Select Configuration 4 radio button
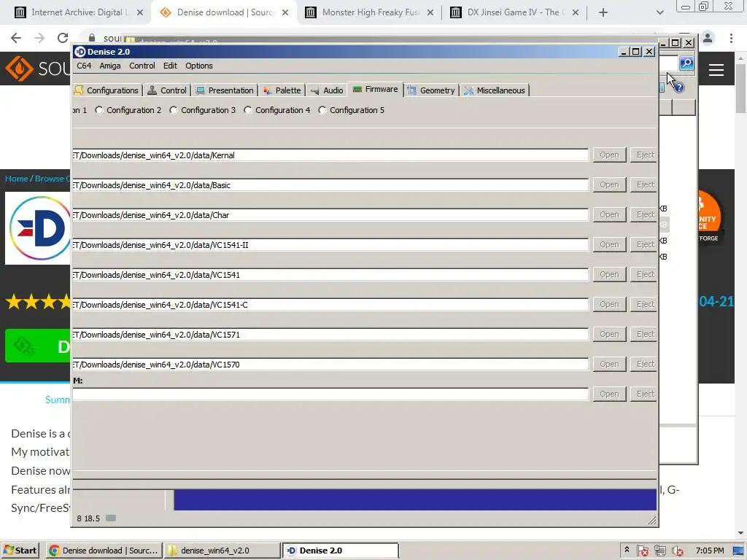 coord(248,110)
